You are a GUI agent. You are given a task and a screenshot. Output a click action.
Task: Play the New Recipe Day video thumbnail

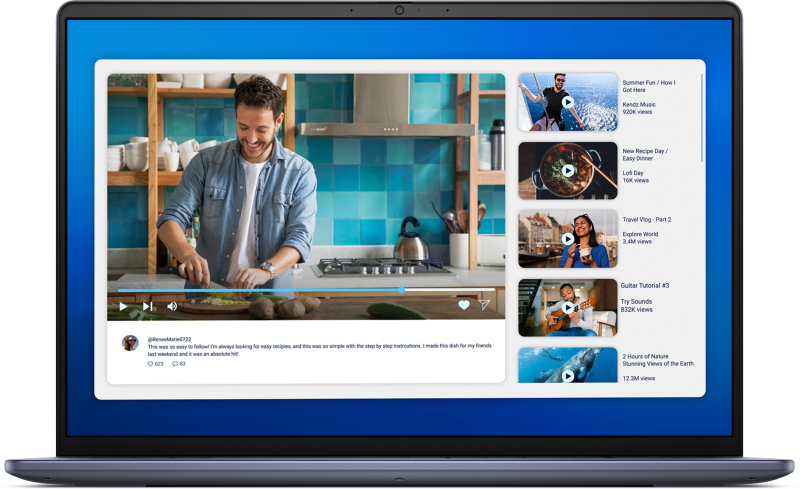(567, 170)
